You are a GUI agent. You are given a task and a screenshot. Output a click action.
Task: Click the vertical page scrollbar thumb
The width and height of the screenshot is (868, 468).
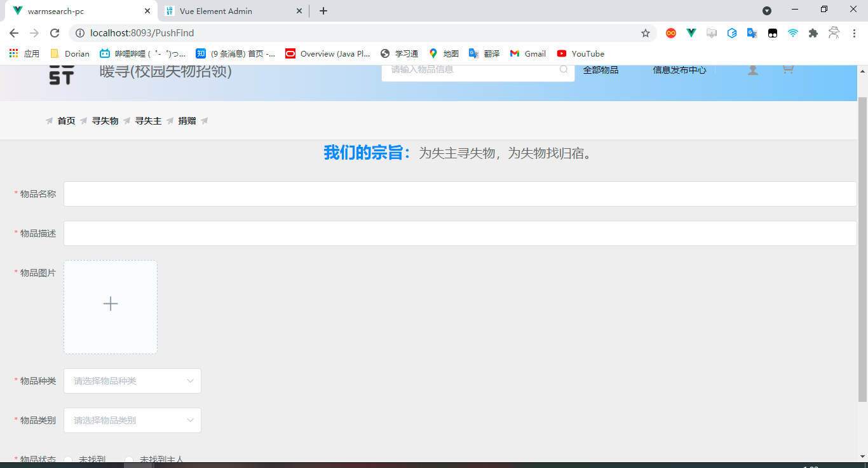862,249
